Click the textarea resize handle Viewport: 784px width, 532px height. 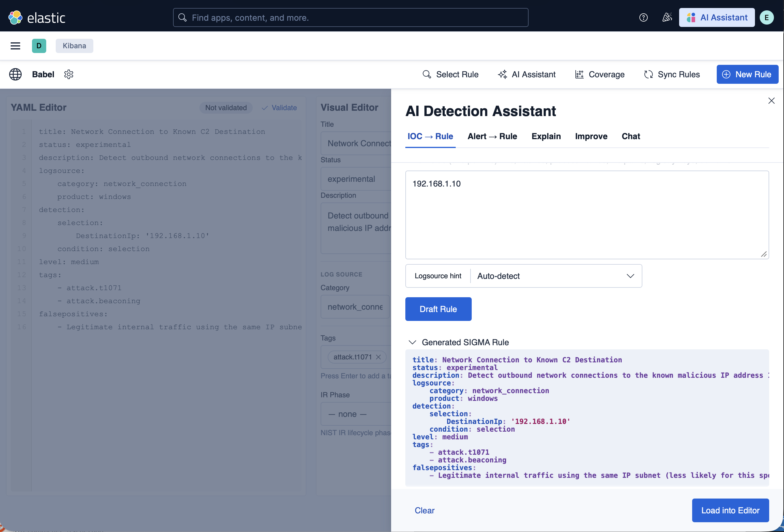[764, 254]
